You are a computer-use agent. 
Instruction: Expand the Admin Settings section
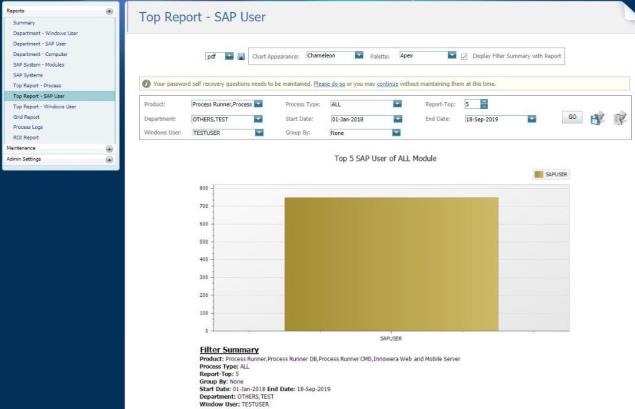[109, 160]
